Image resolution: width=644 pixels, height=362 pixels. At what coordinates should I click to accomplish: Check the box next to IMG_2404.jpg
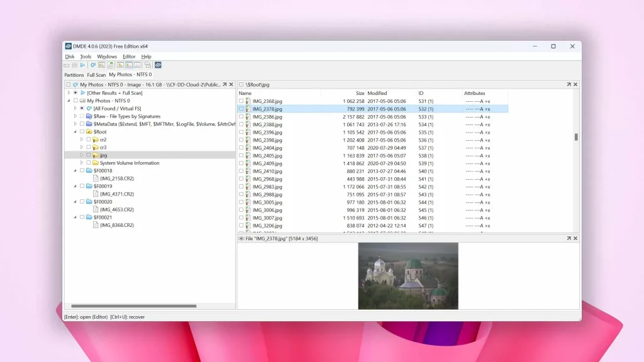click(241, 148)
